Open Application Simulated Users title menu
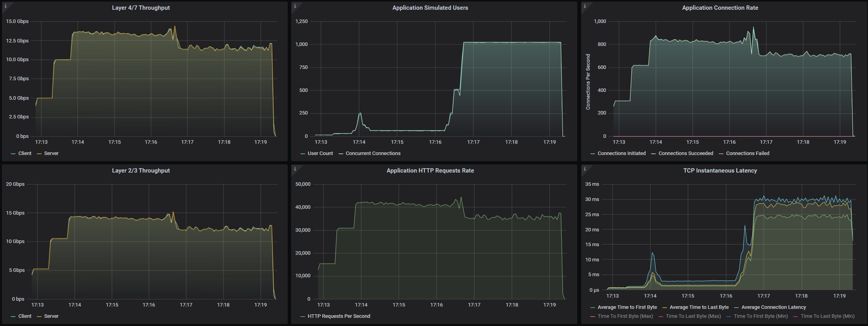Screen dimensions: 868x326 pyautogui.click(x=430, y=8)
